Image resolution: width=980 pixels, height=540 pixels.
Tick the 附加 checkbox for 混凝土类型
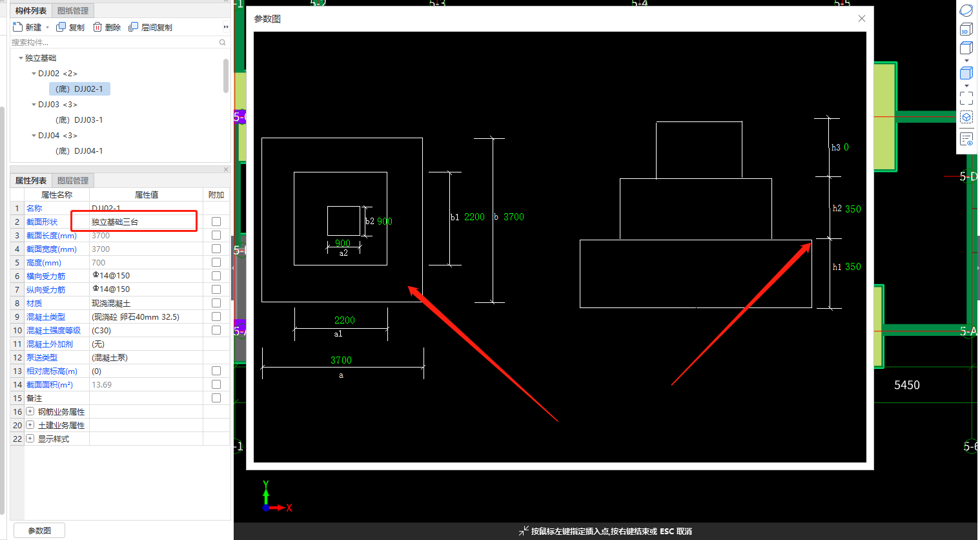tap(216, 317)
